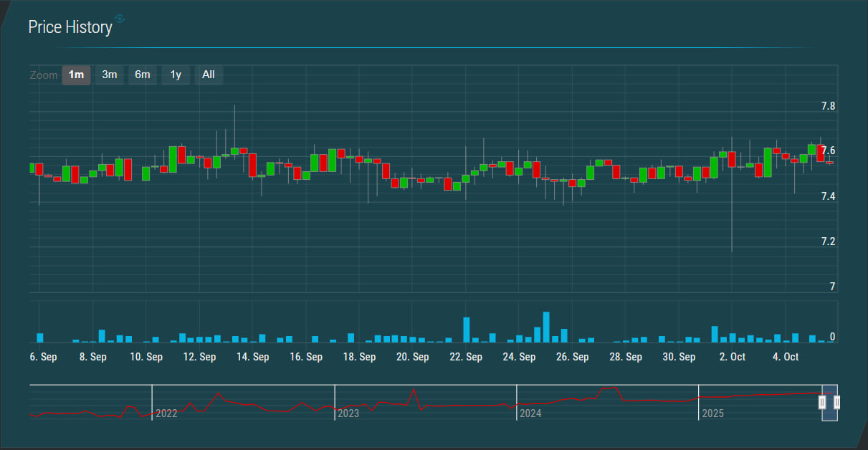This screenshot has height=450, width=868.
Task: Click the green candle with highest upper wick
Action: pyautogui.click(x=234, y=151)
